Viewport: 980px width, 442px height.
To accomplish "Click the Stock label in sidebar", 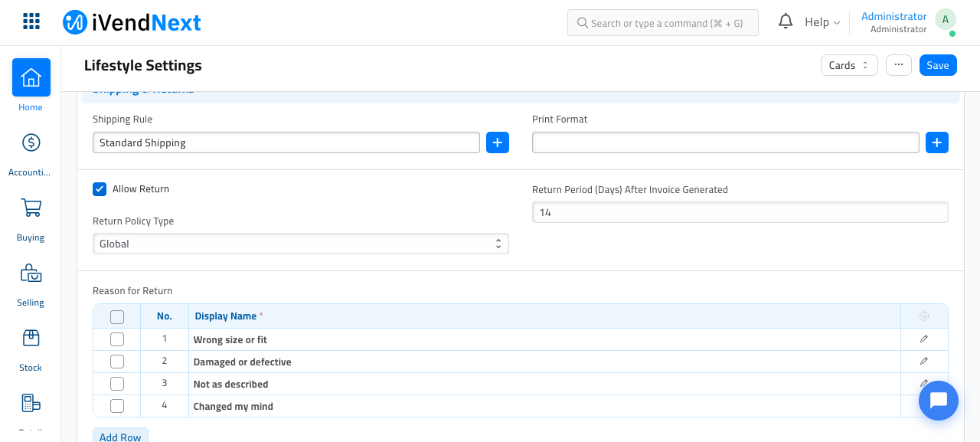I will pos(31,368).
